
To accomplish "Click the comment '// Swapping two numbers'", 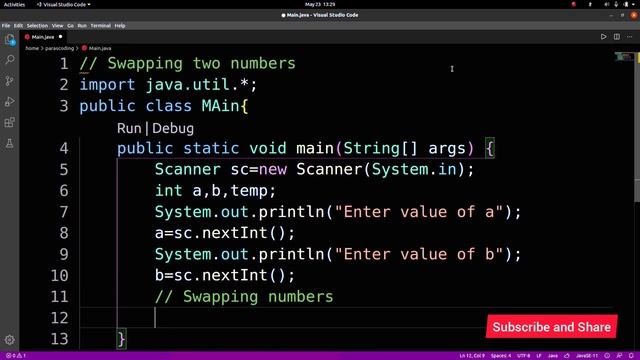I will coord(187,64).
